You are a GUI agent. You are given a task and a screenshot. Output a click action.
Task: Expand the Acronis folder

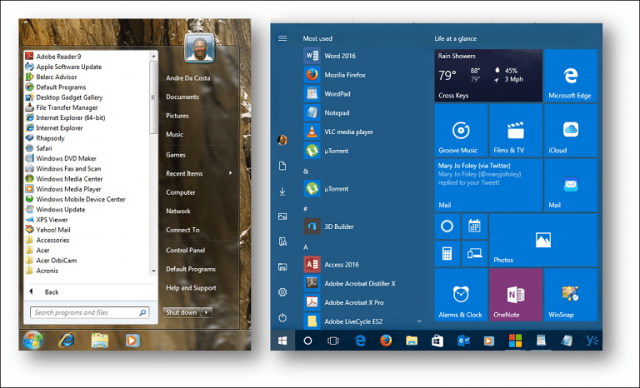click(x=42, y=270)
